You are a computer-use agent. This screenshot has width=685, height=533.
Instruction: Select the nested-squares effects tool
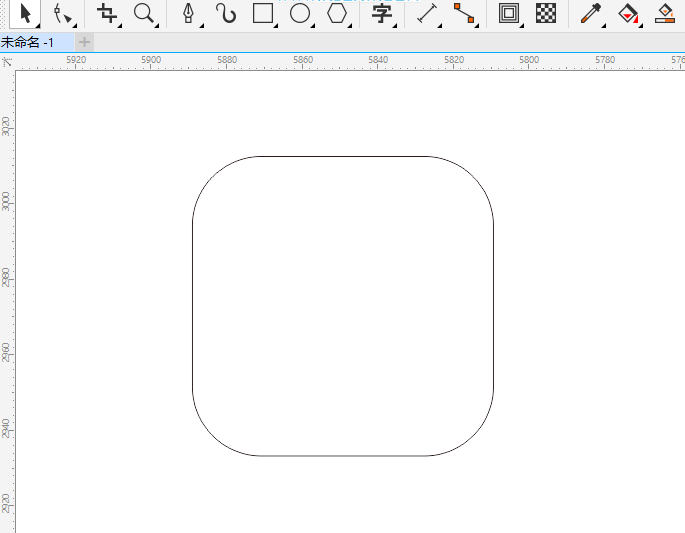(509, 13)
